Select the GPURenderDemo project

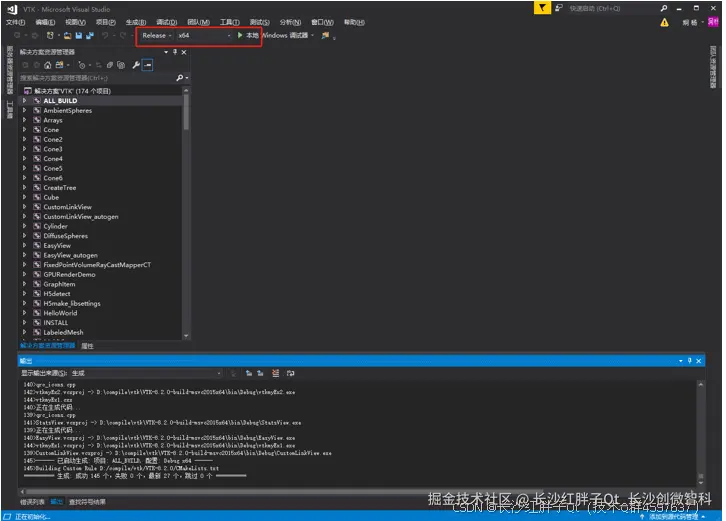pos(69,275)
